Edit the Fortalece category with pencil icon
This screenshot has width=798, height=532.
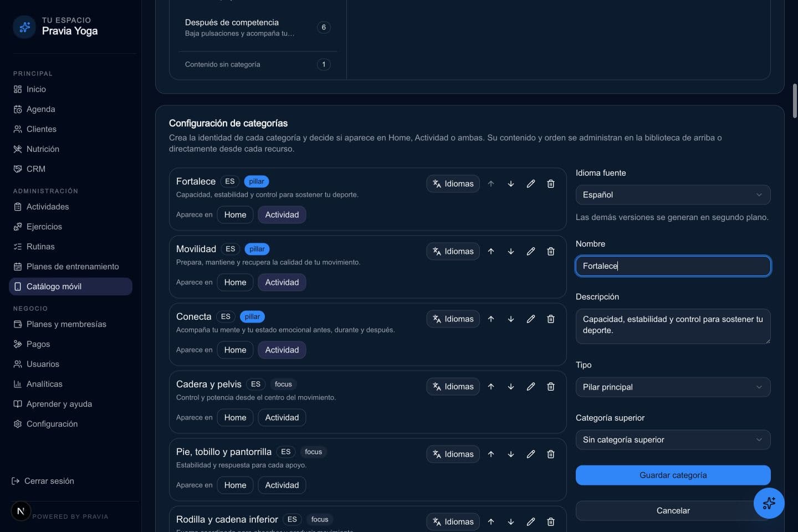tap(530, 183)
